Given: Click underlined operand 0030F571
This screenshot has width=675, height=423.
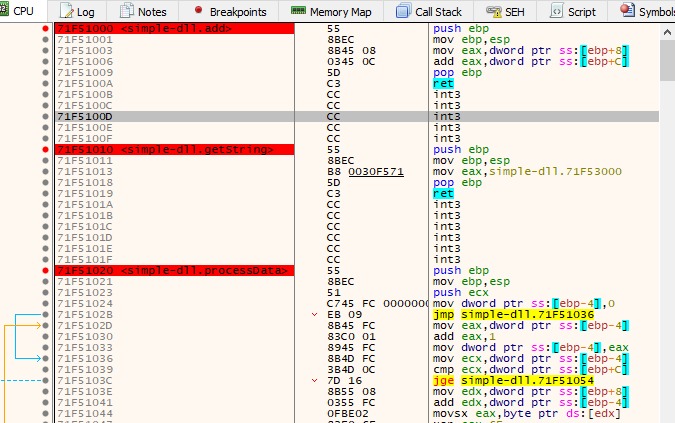Looking at the screenshot, I should pos(376,171).
